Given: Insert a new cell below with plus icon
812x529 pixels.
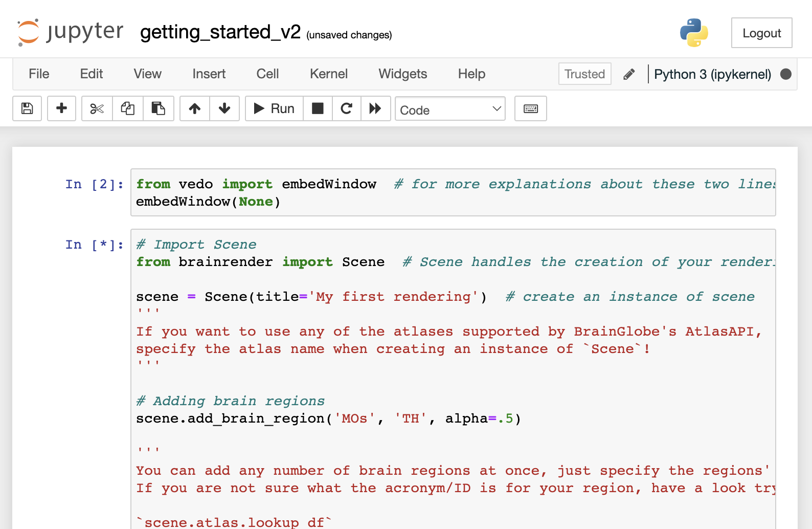Looking at the screenshot, I should (61, 108).
